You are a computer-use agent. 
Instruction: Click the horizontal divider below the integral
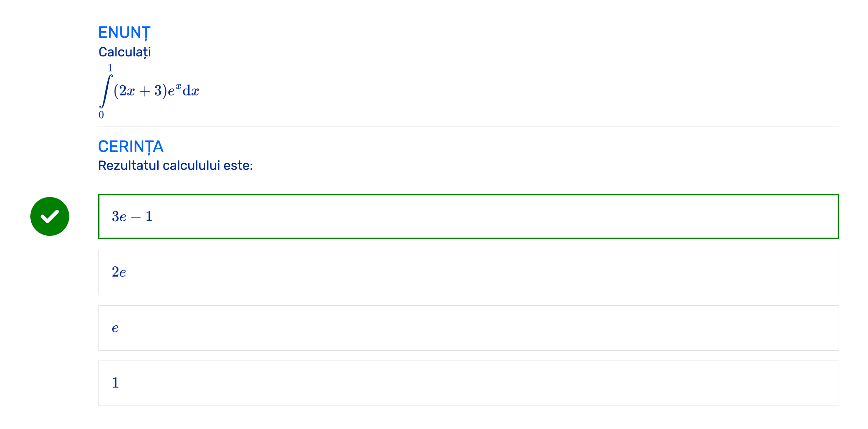click(x=468, y=126)
